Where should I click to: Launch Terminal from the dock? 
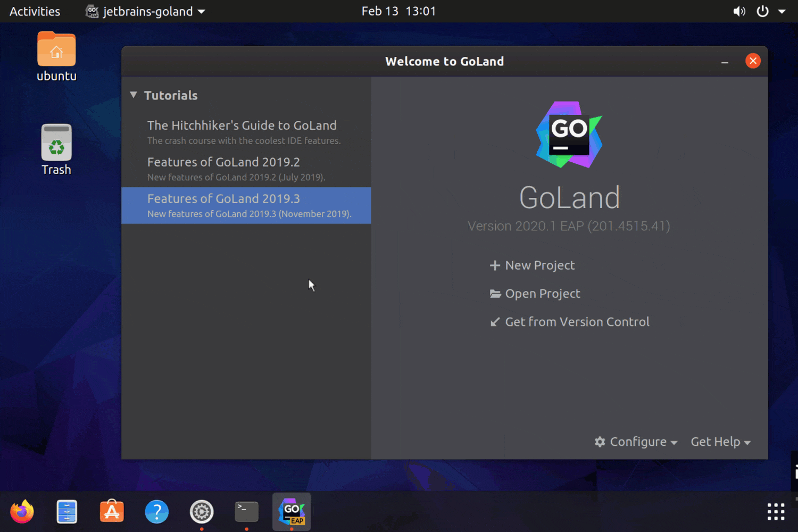pos(246,511)
